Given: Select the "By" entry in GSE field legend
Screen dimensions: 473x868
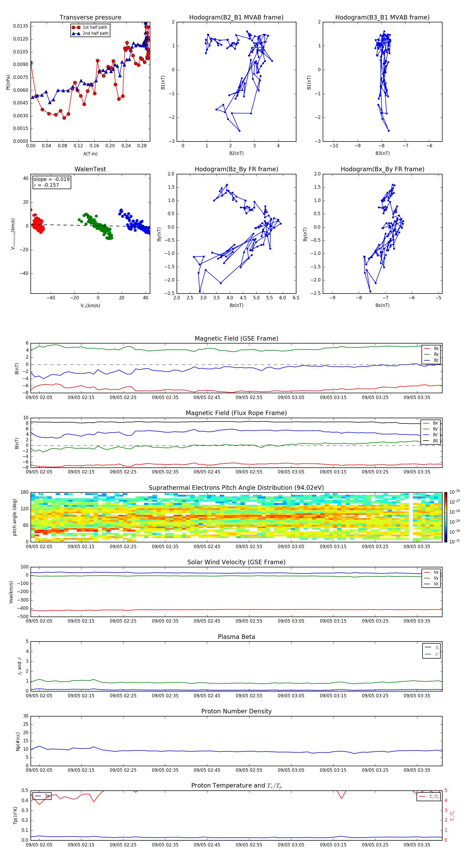Looking at the screenshot, I should [431, 354].
